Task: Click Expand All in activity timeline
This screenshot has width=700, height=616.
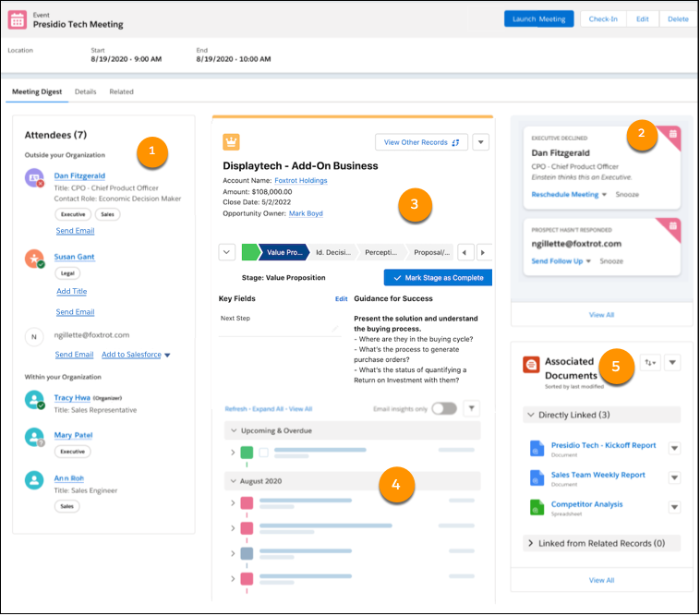Action: coord(268,409)
